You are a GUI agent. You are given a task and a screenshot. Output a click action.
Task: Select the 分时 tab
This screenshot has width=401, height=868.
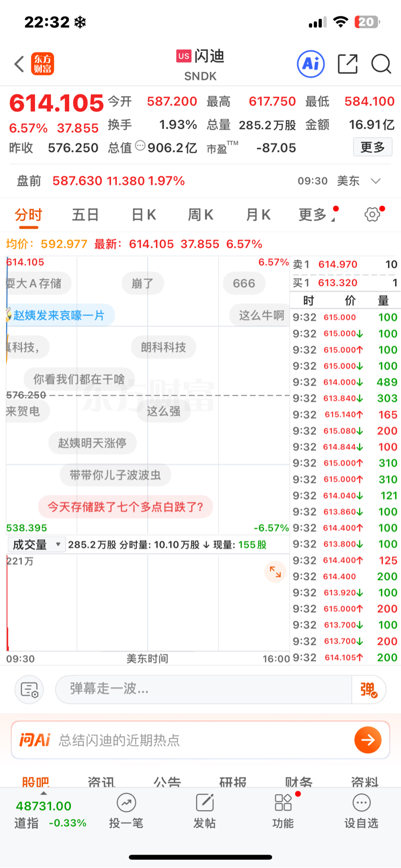28,215
